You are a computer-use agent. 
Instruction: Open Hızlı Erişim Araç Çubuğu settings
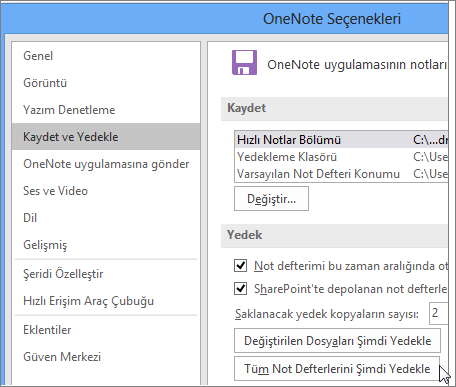[106, 301]
